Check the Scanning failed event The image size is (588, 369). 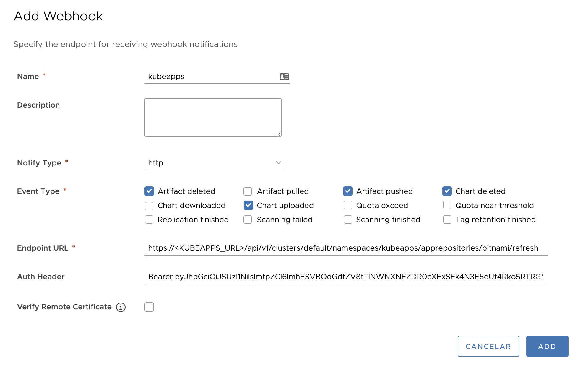click(248, 220)
